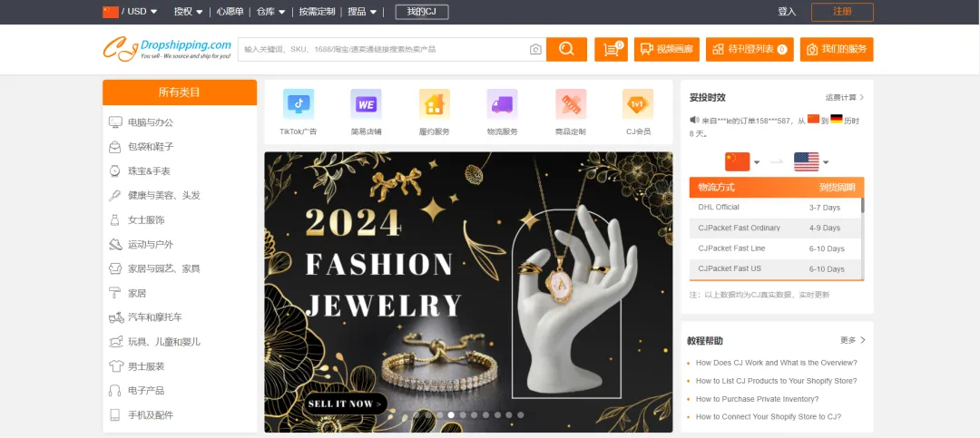Click SELL IT NOW on banner
Image resolution: width=980 pixels, height=438 pixels.
pyautogui.click(x=347, y=404)
